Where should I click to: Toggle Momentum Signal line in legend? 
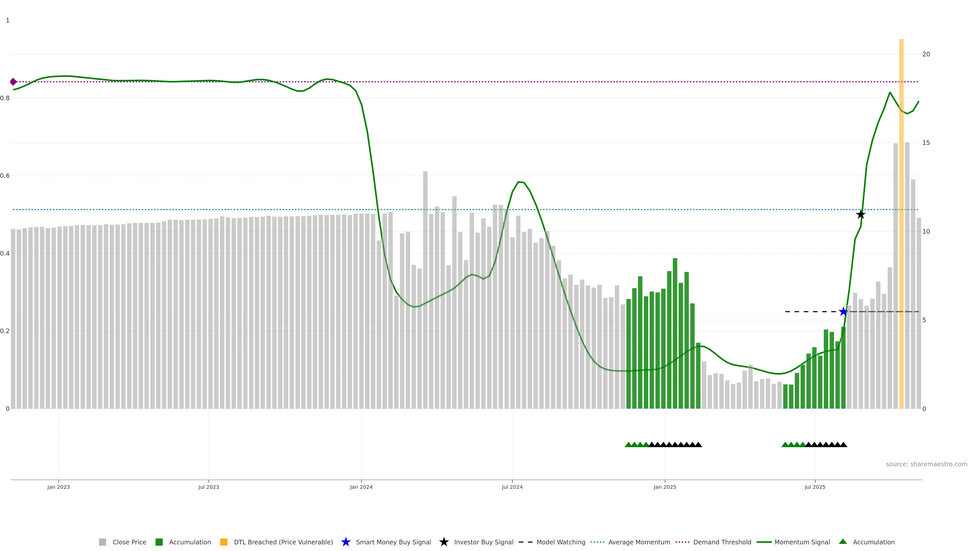(x=802, y=542)
